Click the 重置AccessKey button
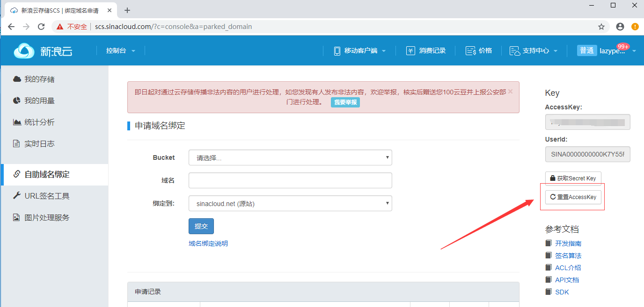 573,197
